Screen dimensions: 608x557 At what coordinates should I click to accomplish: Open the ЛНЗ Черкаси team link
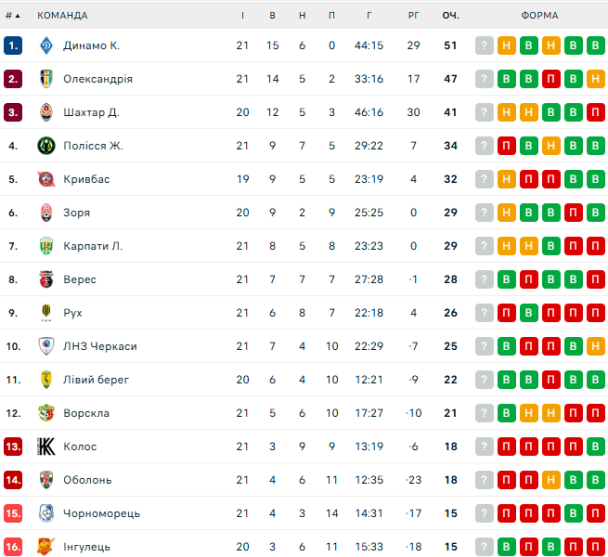coord(99,346)
